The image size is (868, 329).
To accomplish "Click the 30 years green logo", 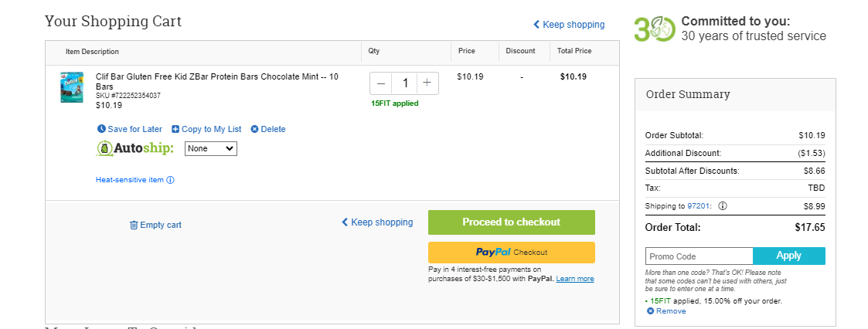I will pyautogui.click(x=655, y=29).
